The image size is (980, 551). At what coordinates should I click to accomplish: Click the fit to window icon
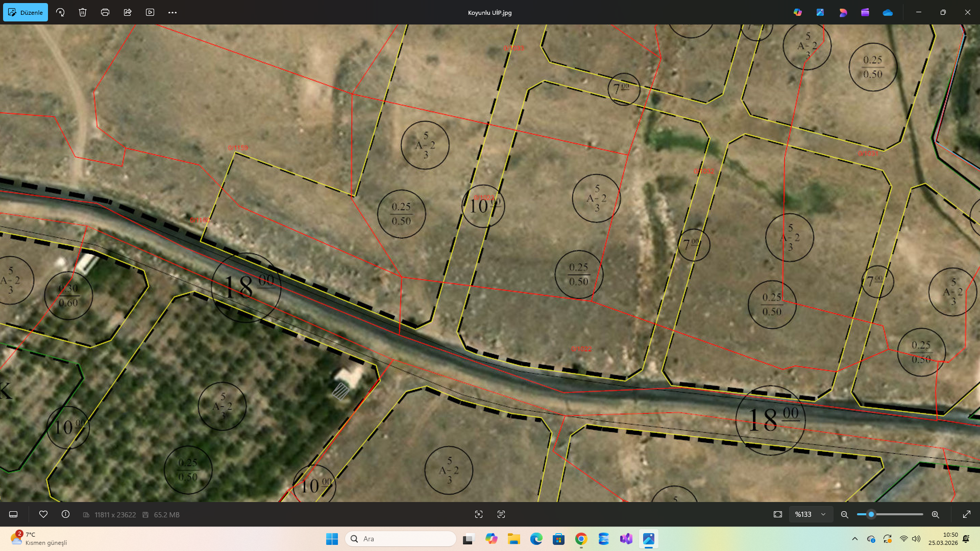click(778, 514)
